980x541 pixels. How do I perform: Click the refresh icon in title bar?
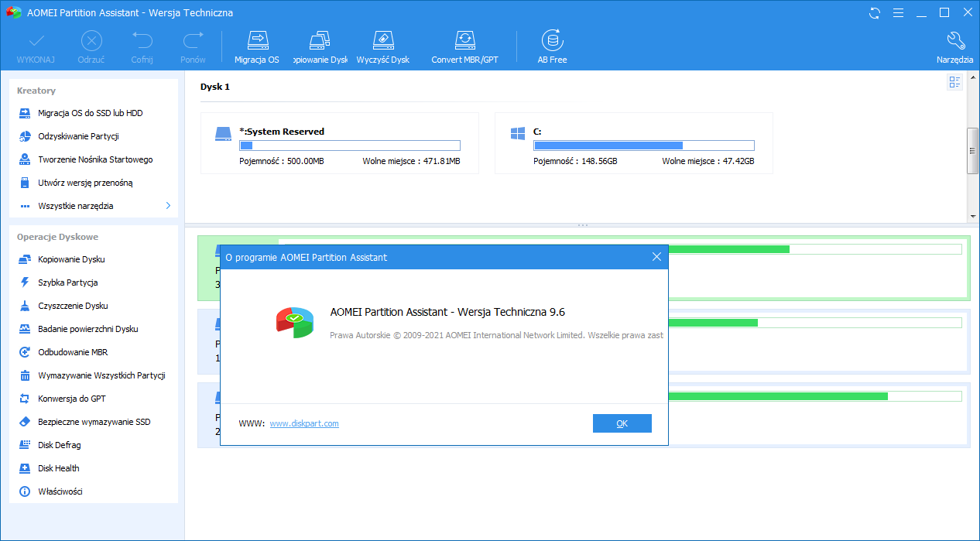pos(875,12)
